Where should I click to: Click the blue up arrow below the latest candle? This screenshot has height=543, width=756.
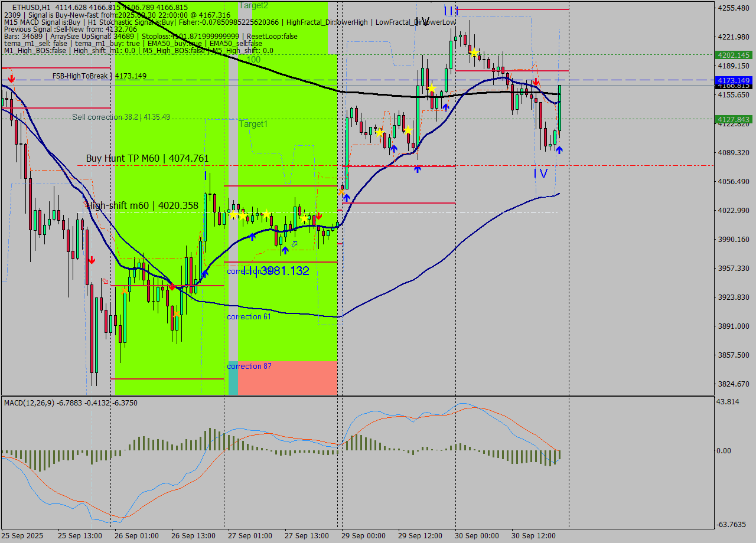(x=559, y=150)
